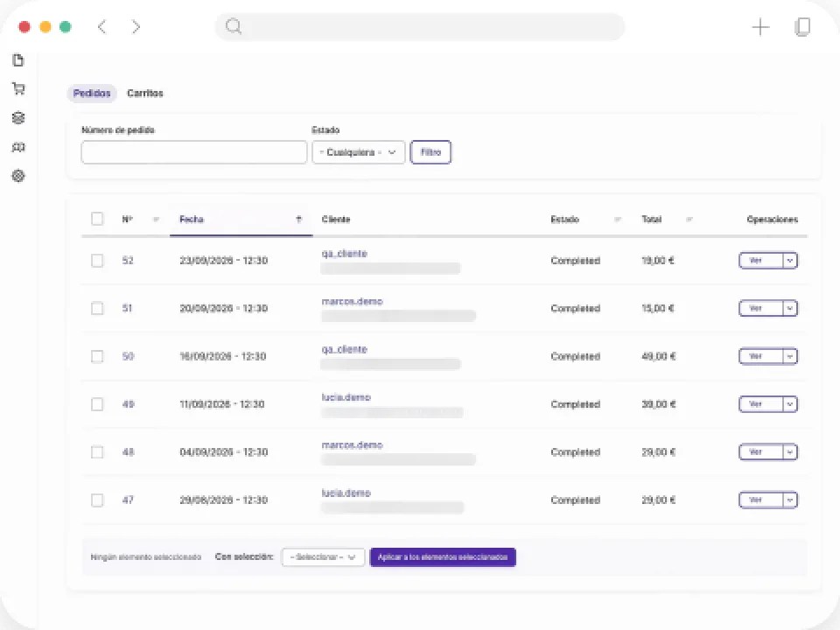Toggle the select-all checkbox in table header
The image size is (840, 630).
point(97,219)
